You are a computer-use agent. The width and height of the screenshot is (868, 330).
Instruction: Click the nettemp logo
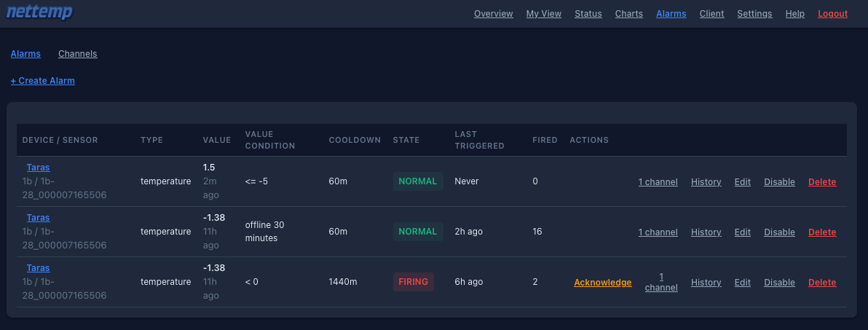click(x=39, y=12)
